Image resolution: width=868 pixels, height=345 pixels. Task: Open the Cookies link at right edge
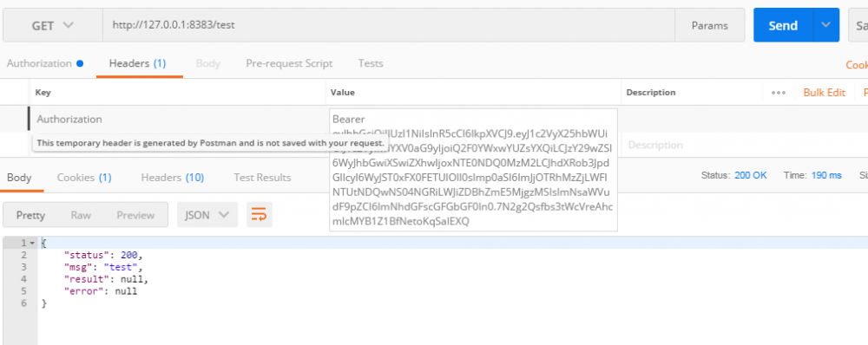pos(857,65)
